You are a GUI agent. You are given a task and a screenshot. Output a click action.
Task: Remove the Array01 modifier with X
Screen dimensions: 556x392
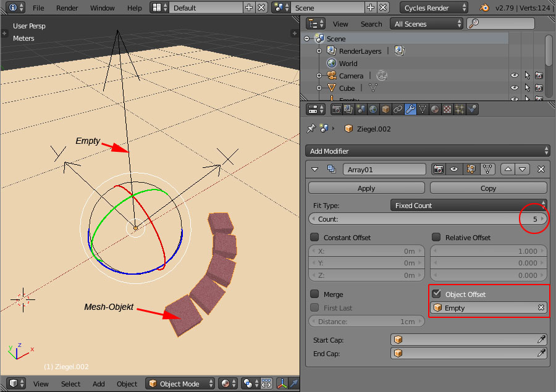(541, 169)
